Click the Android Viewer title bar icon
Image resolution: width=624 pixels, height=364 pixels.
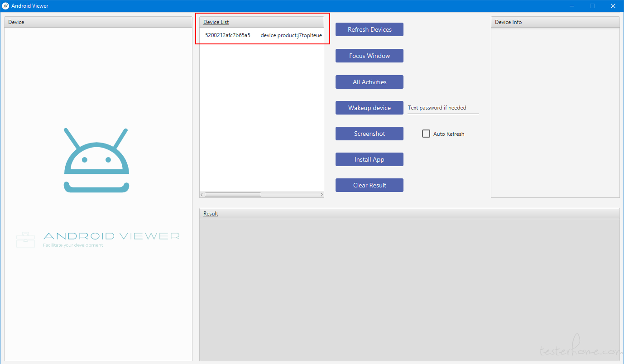click(x=5, y=6)
